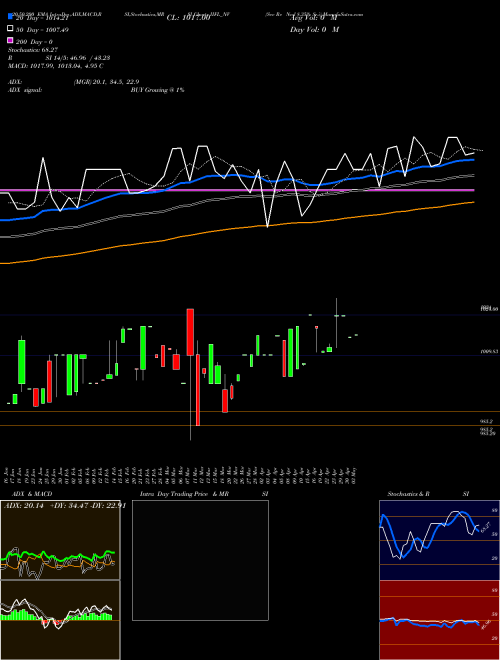Viewport: 500px width, 660px height.
Task: Select the '200 Day = 0' label
Action: (x=35, y=42)
